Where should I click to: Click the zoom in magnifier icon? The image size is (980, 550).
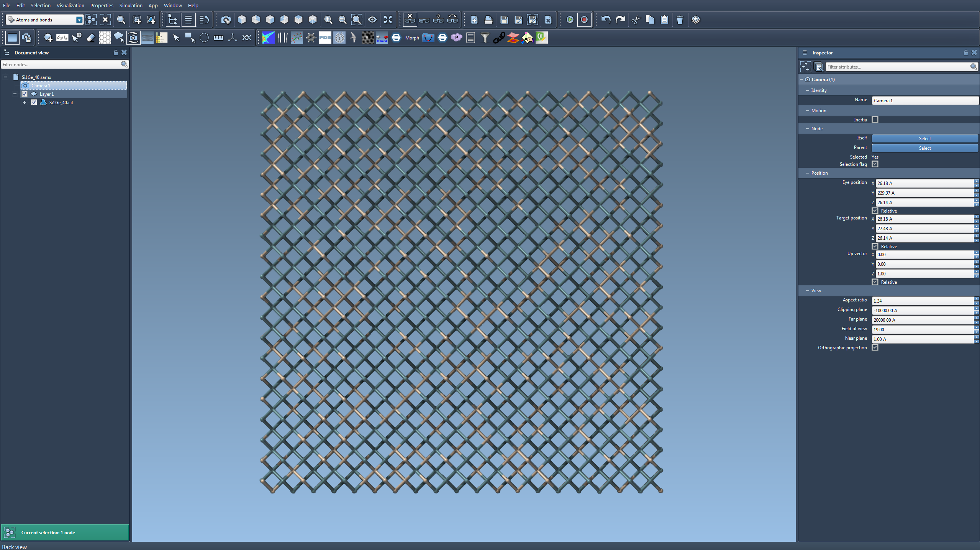pyautogui.click(x=328, y=20)
